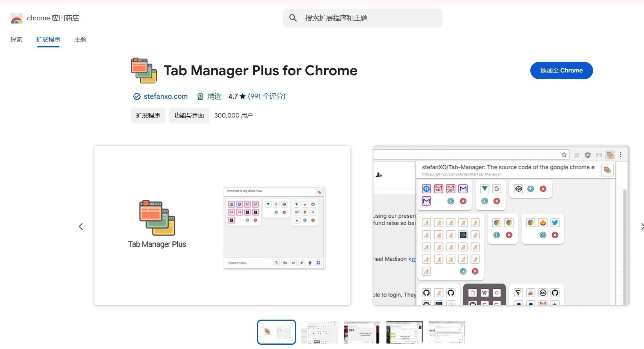Screen dimensions: 644x349
Task: Click the bookmark star in second screenshot
Action: [564, 155]
